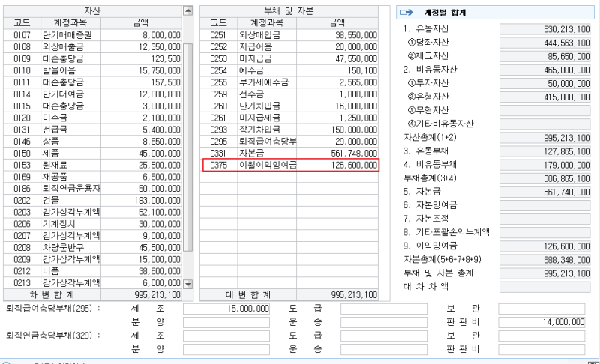The width and height of the screenshot is (600, 364).
Task: Select the 0202 건물 account
Action: pos(92,201)
